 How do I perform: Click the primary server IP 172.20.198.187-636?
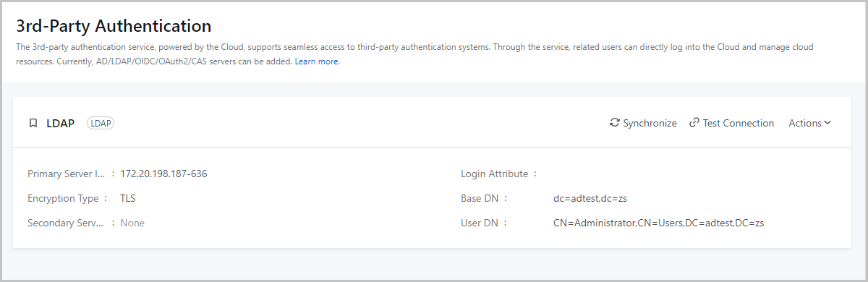tap(164, 174)
